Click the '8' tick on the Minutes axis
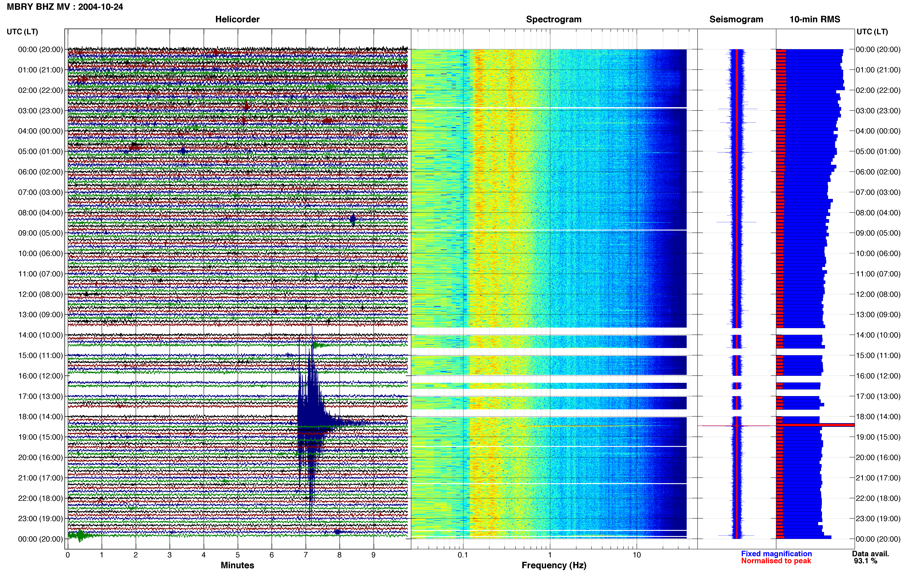This screenshot has height=578, width=924. tap(339, 555)
